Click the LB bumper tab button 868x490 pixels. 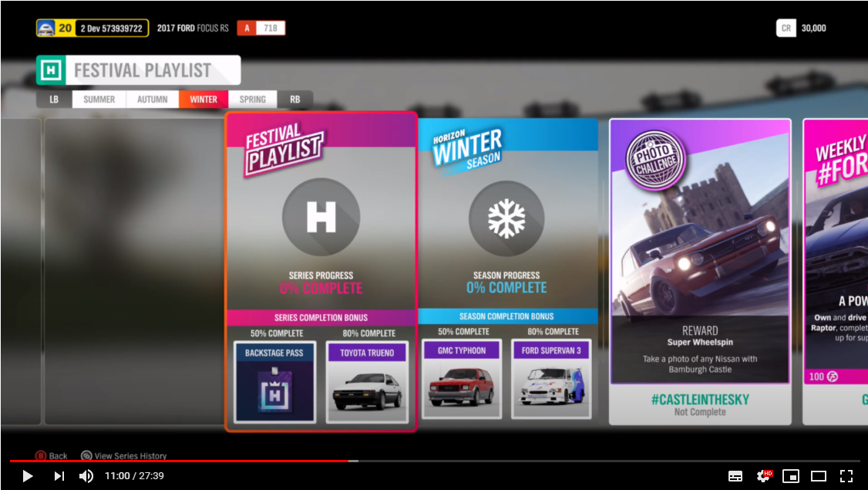click(54, 100)
